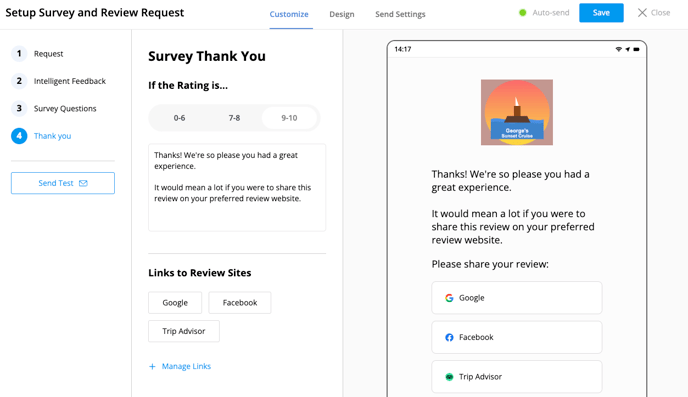Image resolution: width=688 pixels, height=397 pixels.
Task: Click the Manage Links link
Action: 186,366
